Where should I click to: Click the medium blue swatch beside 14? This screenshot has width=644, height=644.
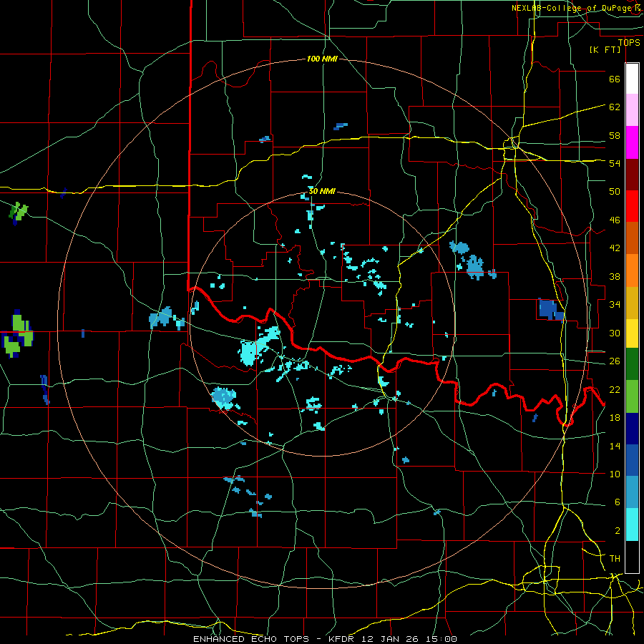click(632, 460)
